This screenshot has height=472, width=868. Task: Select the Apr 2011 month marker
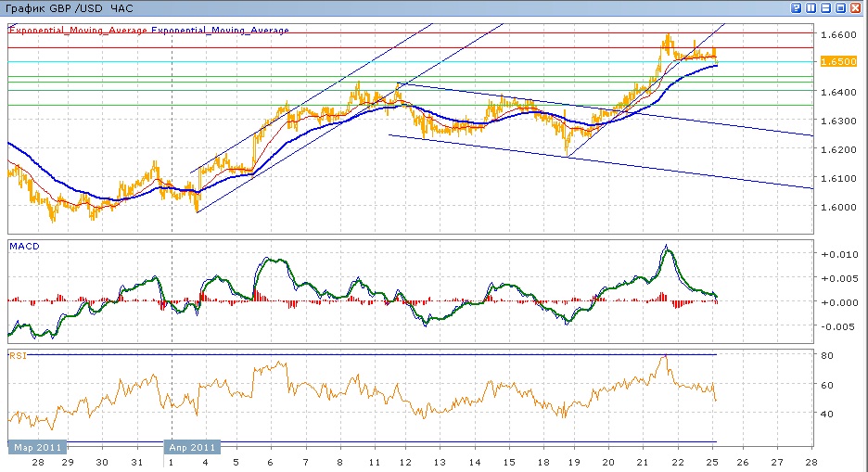[x=192, y=447]
